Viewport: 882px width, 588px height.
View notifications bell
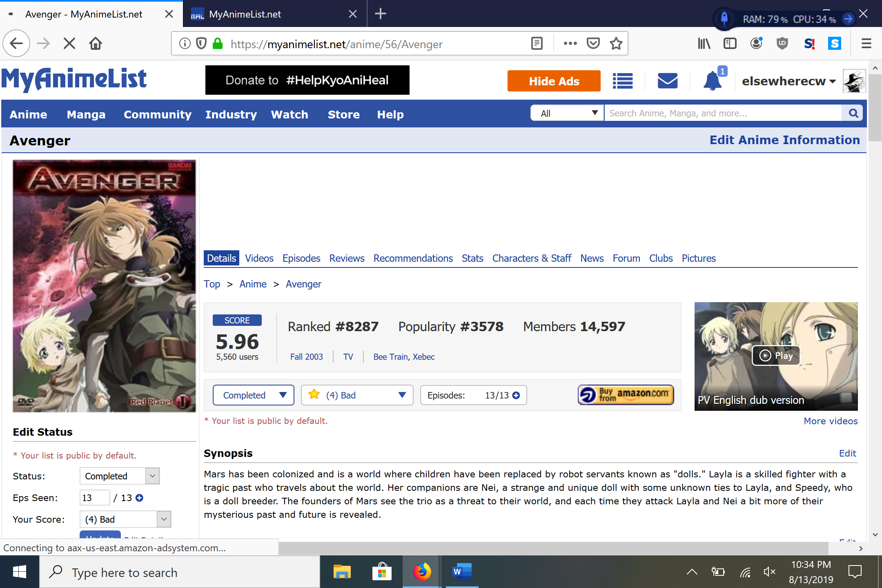click(x=713, y=80)
